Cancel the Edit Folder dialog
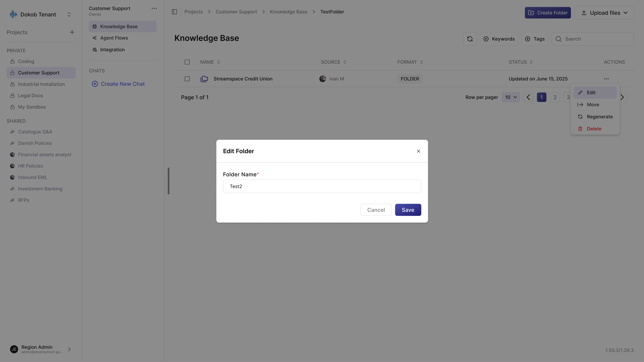This screenshot has width=644, height=362. [376, 210]
